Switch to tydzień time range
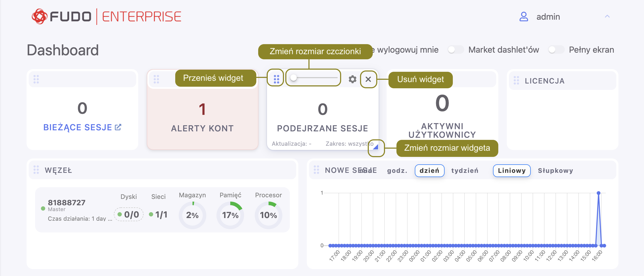Screen dimensions: 644x276 click(x=465, y=170)
